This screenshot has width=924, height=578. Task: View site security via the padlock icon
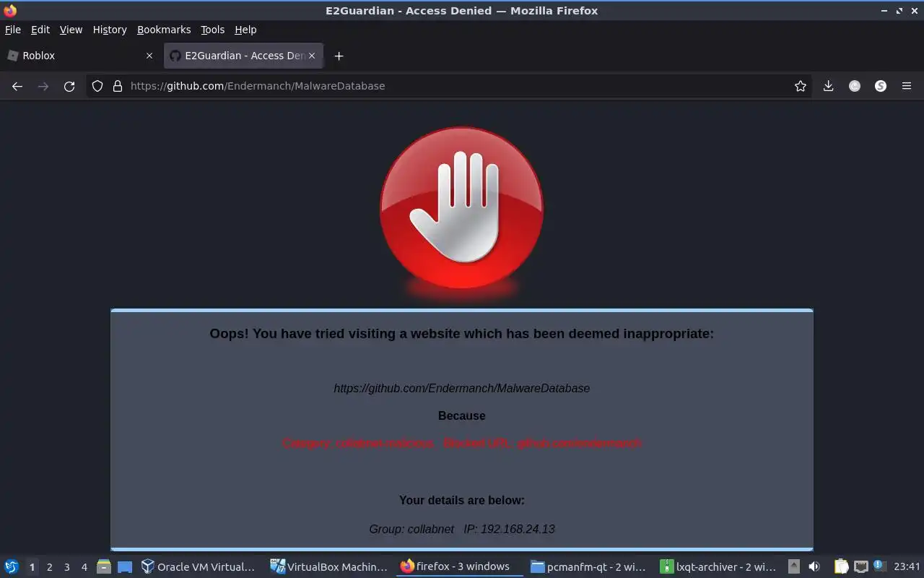pyautogui.click(x=118, y=86)
